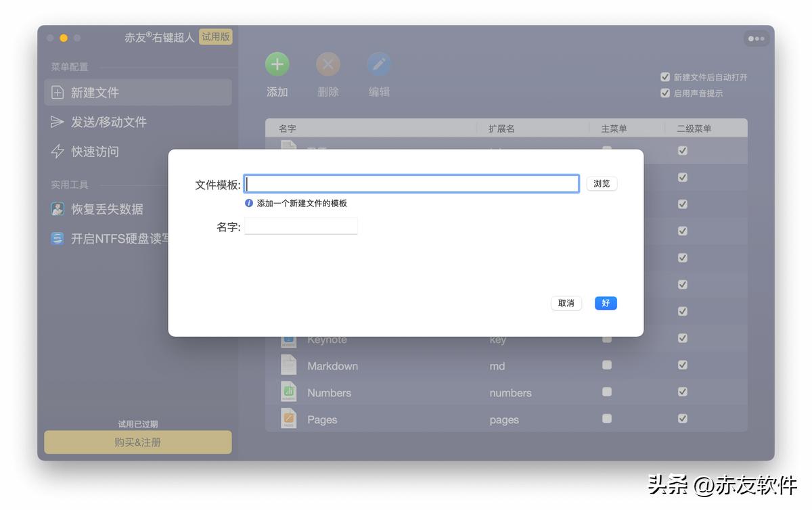Uncheck the 启用声音提示 checkbox
Viewport: 812px width, 510px height.
point(665,93)
